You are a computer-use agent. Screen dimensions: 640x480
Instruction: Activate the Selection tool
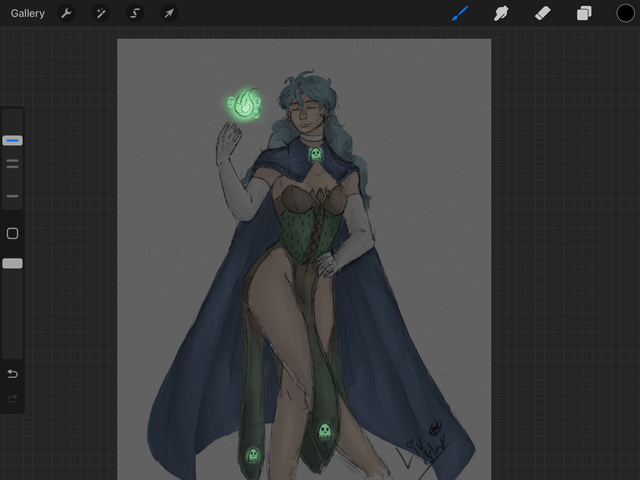(x=134, y=14)
